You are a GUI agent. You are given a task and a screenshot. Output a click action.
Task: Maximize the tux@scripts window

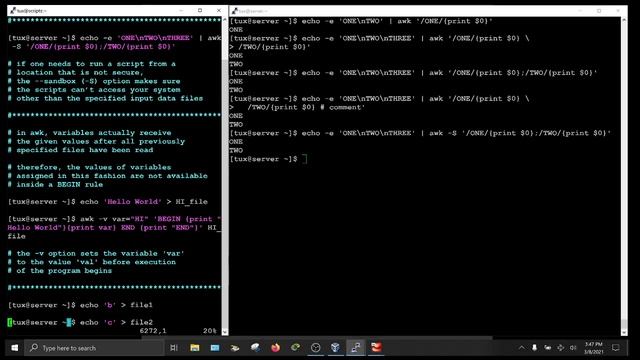click(x=200, y=11)
